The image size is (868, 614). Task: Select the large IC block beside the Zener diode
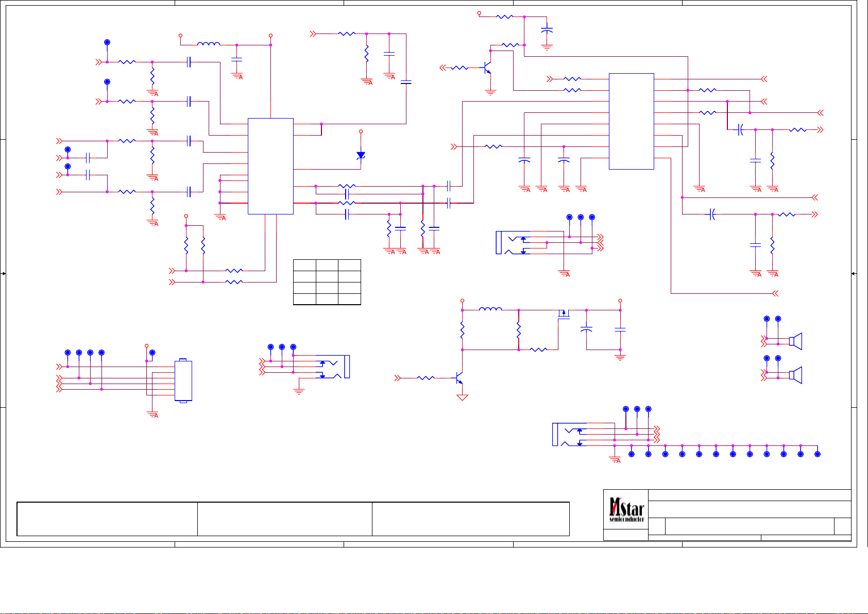270,166
